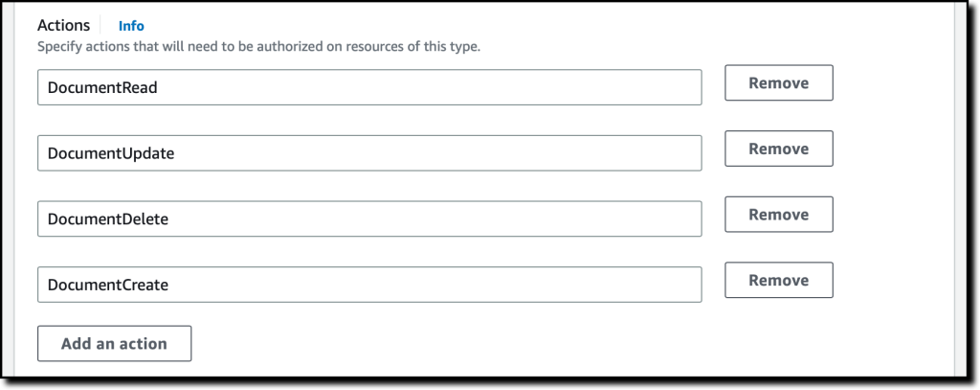Focus the DocumentUpdate action field

pos(369,153)
